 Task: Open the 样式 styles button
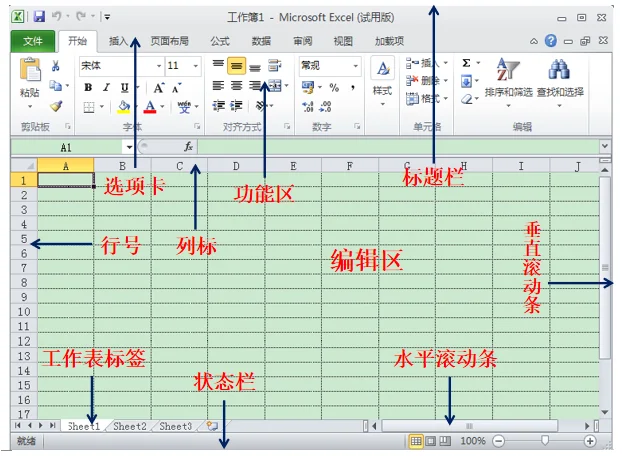click(x=383, y=82)
